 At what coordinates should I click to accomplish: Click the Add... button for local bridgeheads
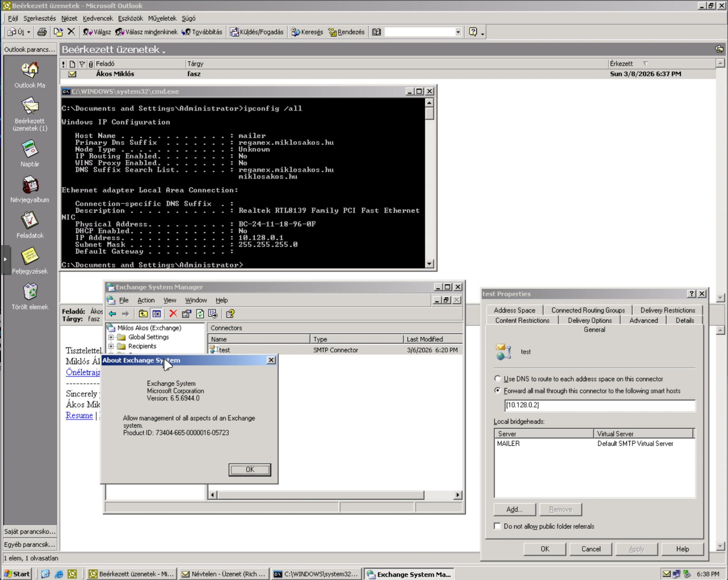point(514,509)
